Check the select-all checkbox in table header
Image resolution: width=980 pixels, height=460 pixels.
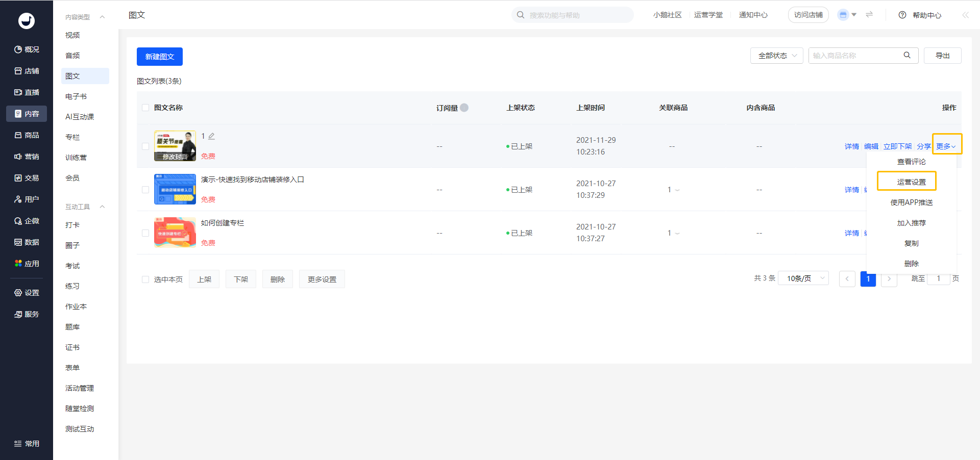tap(145, 108)
